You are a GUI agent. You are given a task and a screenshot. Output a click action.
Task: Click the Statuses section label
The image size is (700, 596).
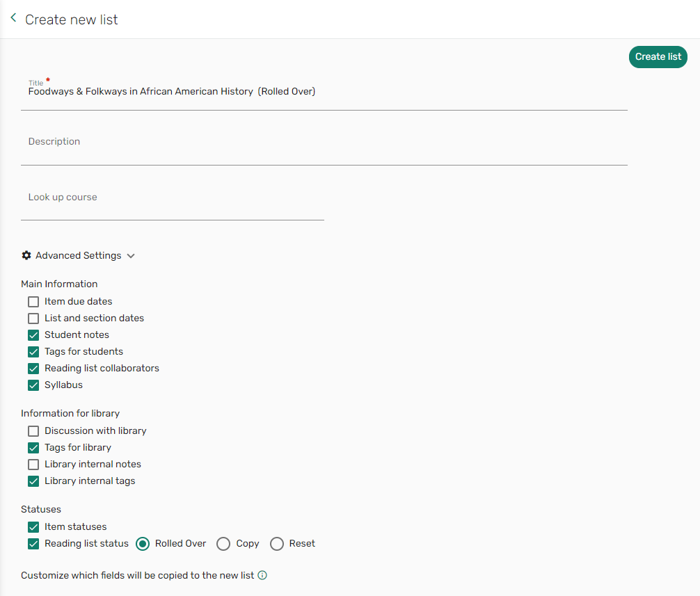(x=41, y=509)
